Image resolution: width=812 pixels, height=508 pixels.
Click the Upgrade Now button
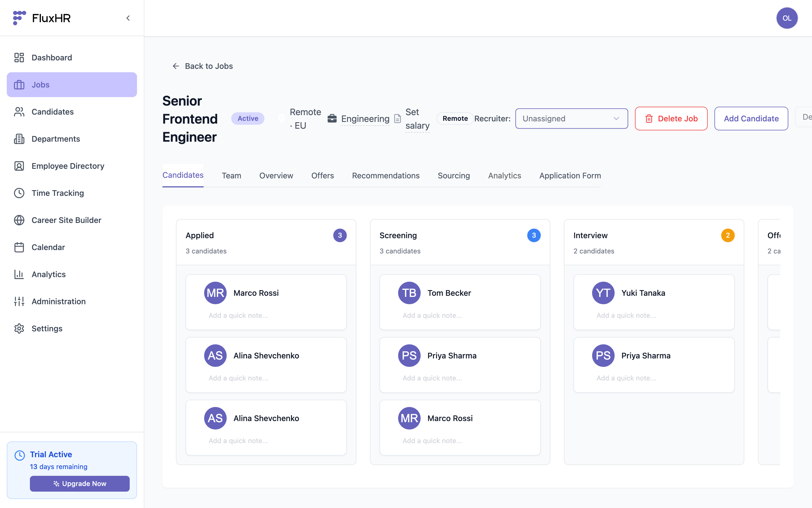80,483
